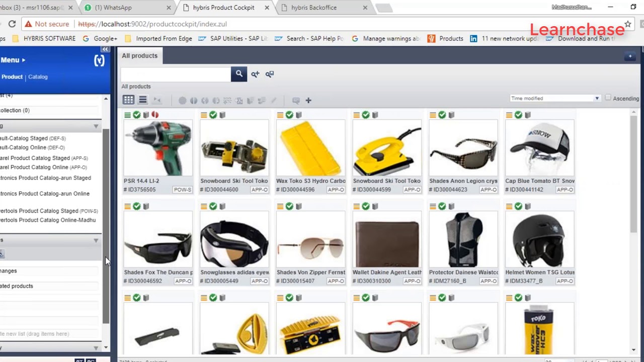
Task: Click coverage bars icon on Shades Anon Legion
Action: tap(433, 115)
